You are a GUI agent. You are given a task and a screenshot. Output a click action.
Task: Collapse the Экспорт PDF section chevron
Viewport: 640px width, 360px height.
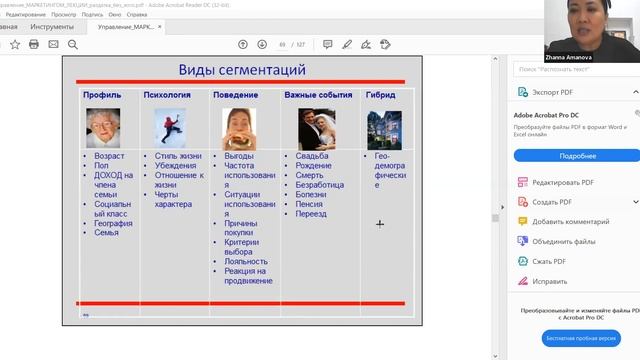coord(636,92)
